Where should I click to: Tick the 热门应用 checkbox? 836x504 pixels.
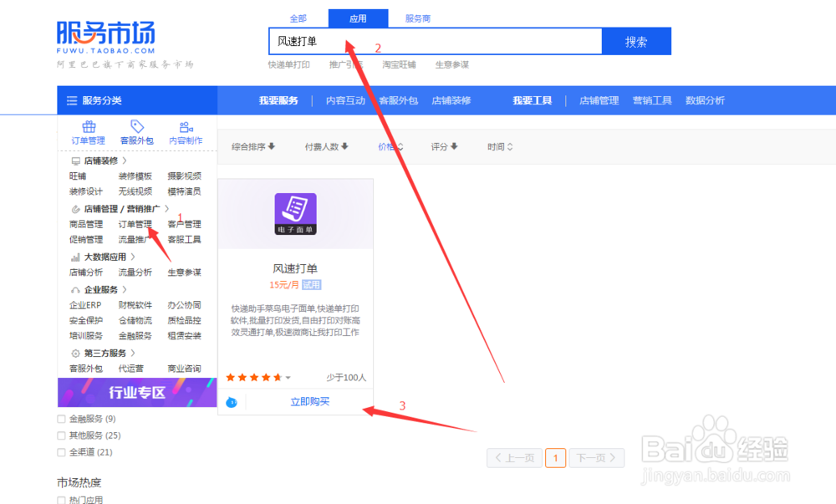tap(61, 500)
